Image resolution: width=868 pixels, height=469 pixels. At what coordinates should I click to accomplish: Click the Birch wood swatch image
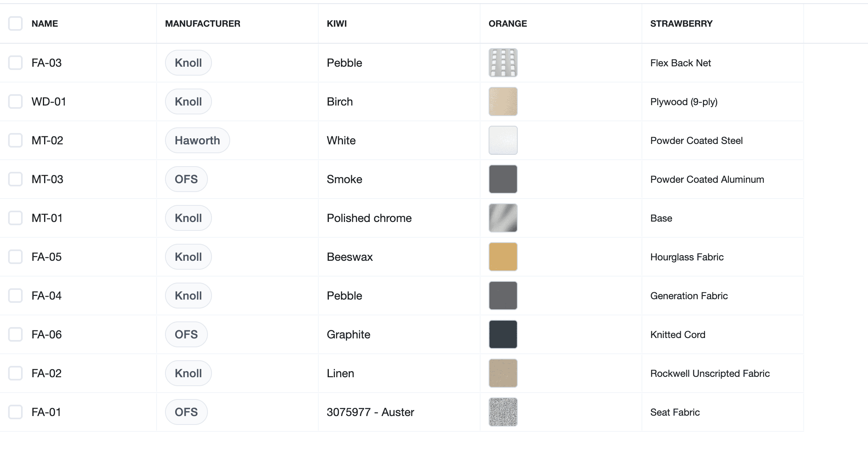[x=503, y=101]
